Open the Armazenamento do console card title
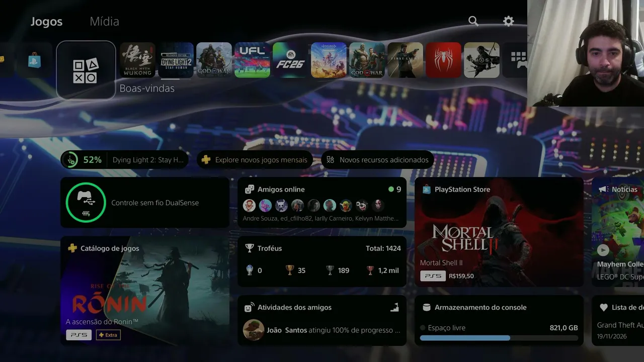The image size is (644, 362). (x=480, y=307)
